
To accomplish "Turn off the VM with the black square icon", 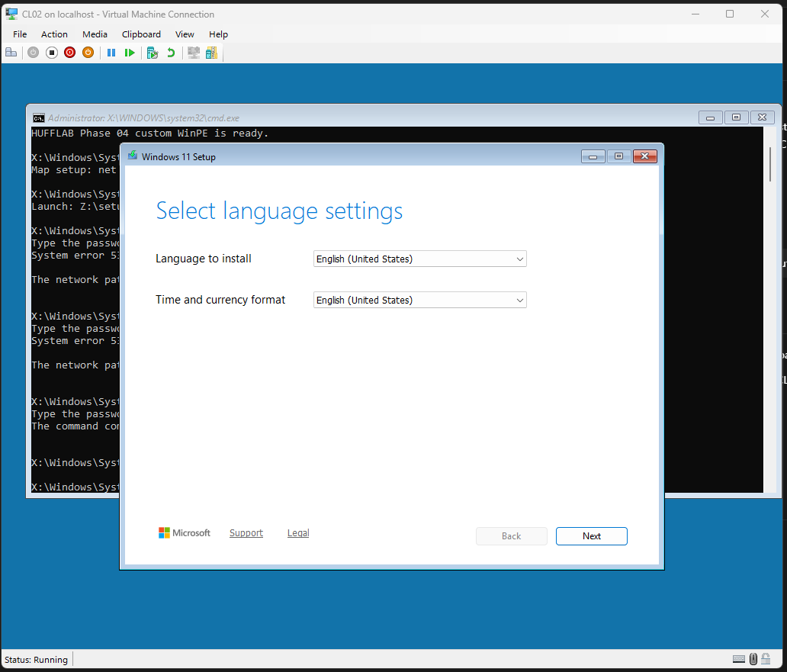I will (52, 53).
